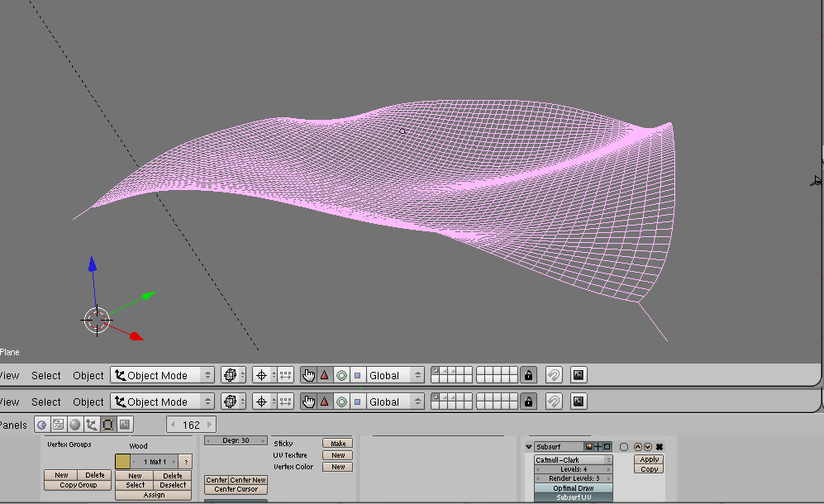Delete the Subsurf modifier with X icon
The image size is (824, 504).
pyautogui.click(x=660, y=447)
